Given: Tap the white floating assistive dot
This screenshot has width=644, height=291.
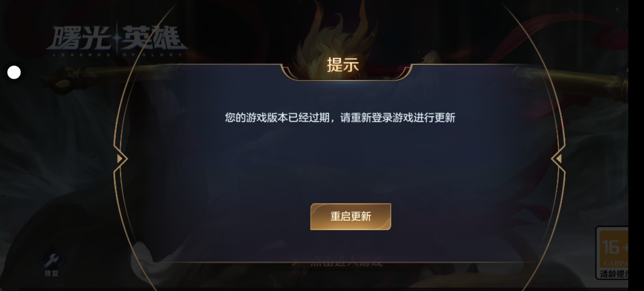Looking at the screenshot, I should 14,72.
